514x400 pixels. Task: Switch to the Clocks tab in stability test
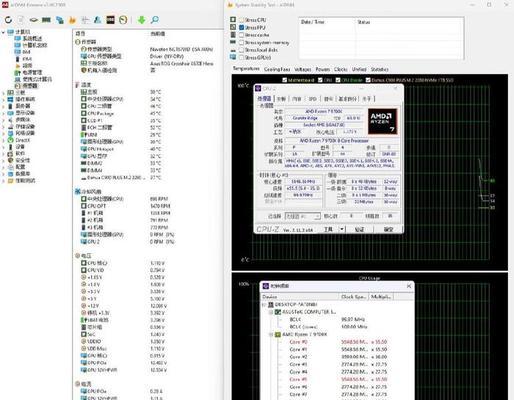(x=341, y=69)
